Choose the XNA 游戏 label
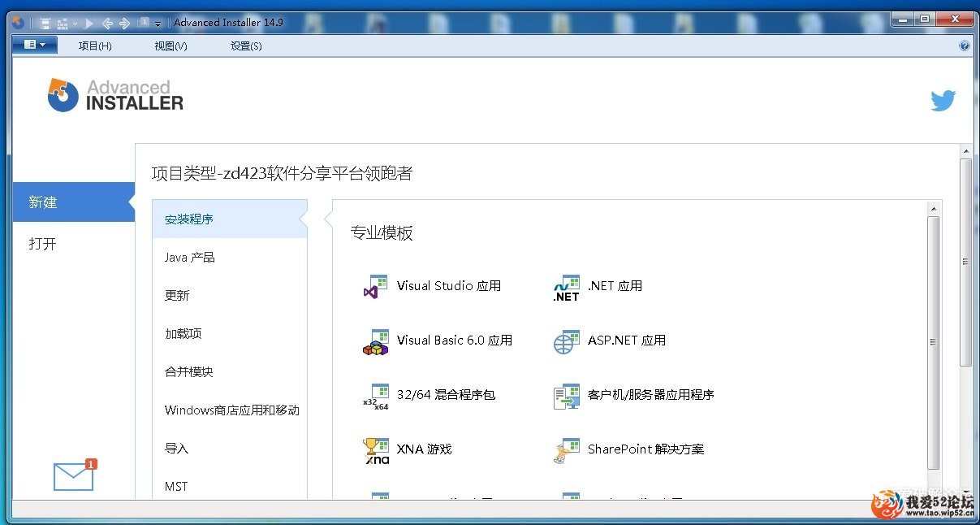Viewport: 980px width, 525px height. click(424, 449)
